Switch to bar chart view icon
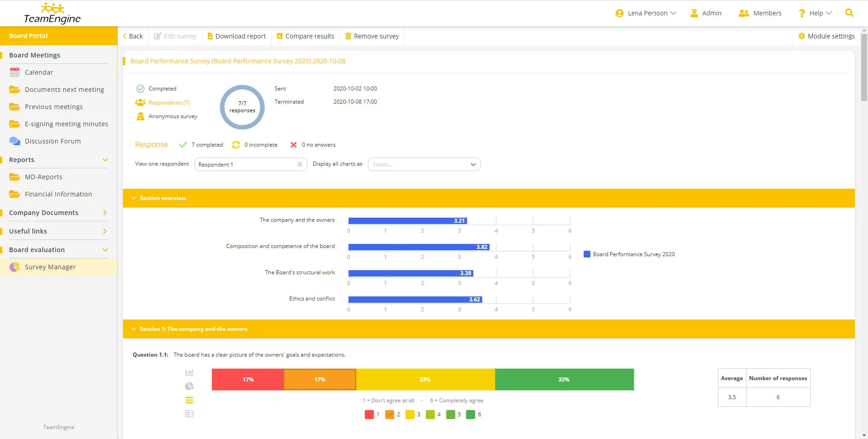 pos(189,372)
